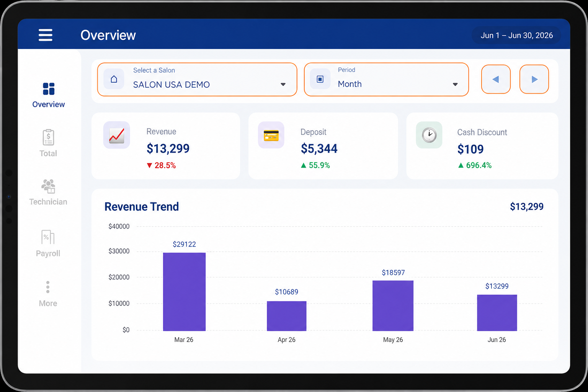The height and width of the screenshot is (392, 588).
Task: Open the Payroll percent icon
Action: (x=48, y=237)
